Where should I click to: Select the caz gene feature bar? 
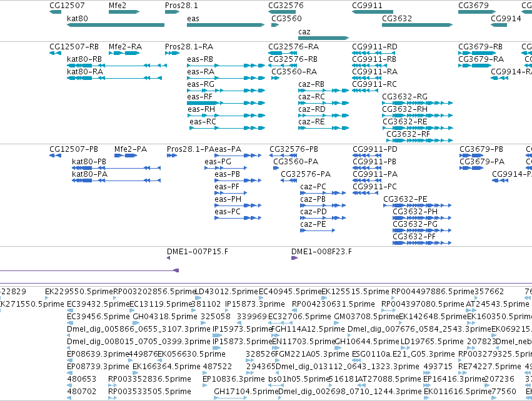pos(324,38)
